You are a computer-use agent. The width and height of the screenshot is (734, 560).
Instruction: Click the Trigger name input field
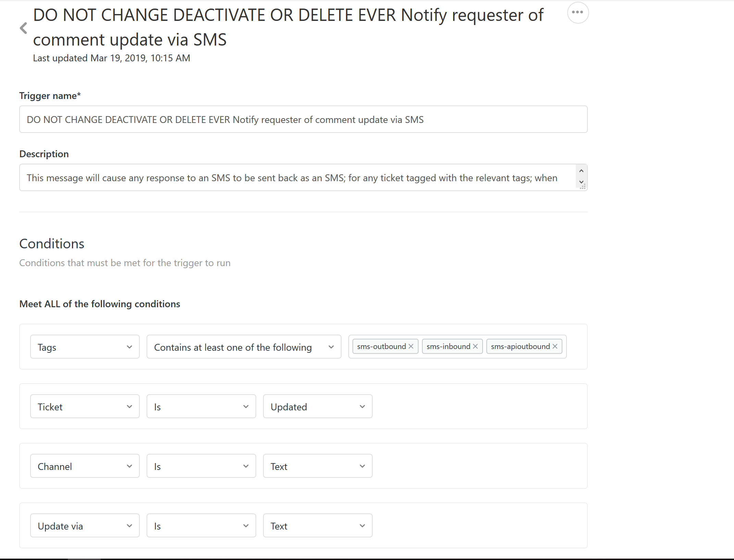pyautogui.click(x=303, y=120)
